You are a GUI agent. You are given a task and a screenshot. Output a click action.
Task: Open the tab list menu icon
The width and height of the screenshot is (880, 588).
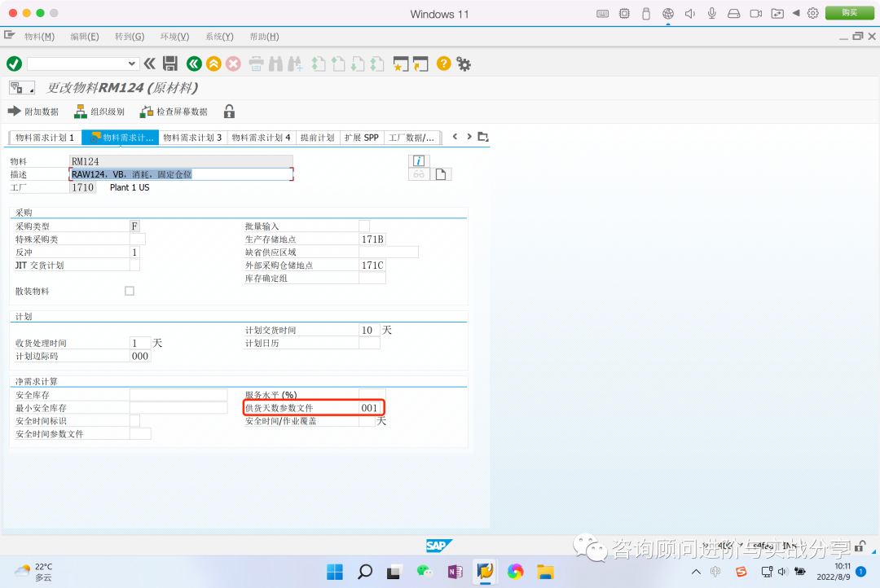tap(482, 136)
